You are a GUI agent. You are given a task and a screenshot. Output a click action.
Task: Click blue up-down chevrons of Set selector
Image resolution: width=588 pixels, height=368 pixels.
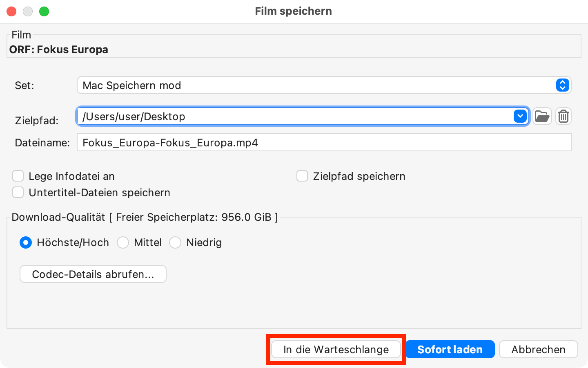coord(562,85)
